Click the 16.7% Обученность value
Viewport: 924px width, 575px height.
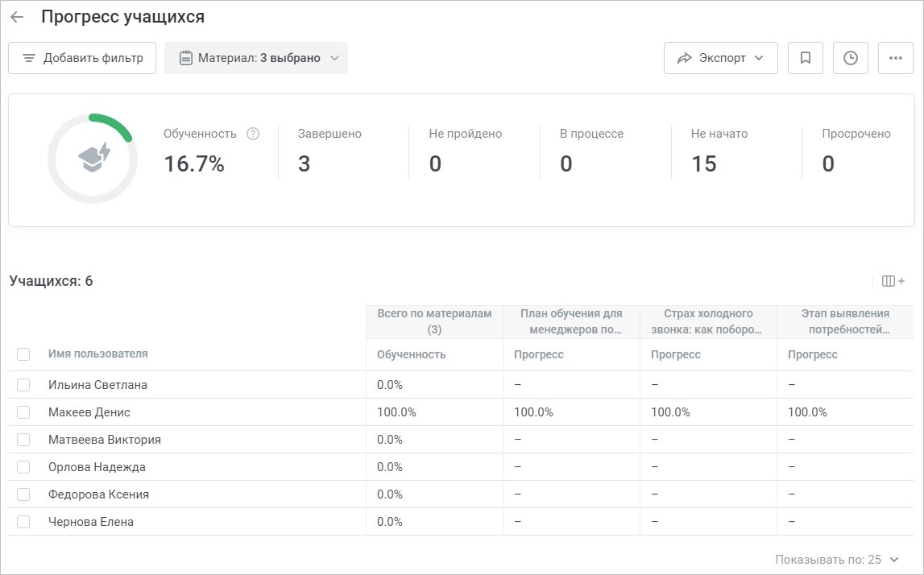[194, 163]
